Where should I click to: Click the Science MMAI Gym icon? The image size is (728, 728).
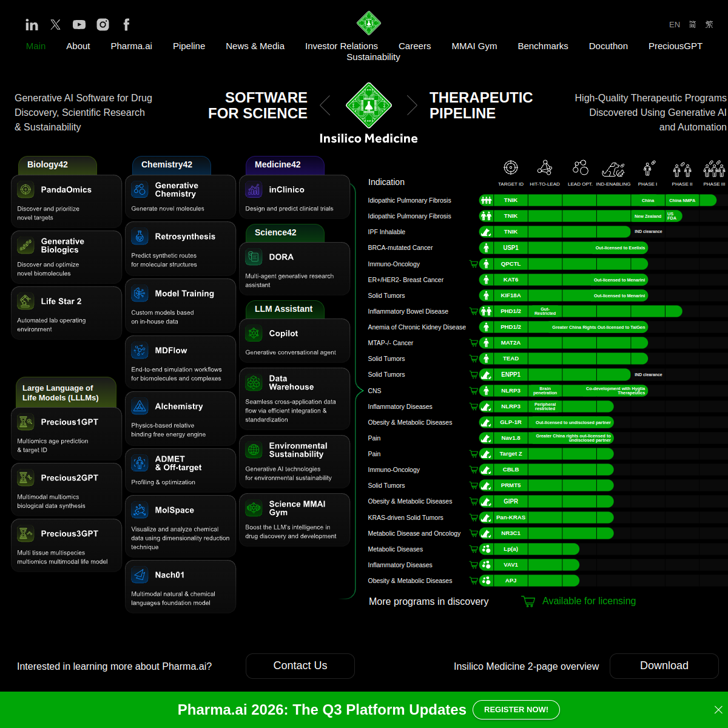coord(254,508)
